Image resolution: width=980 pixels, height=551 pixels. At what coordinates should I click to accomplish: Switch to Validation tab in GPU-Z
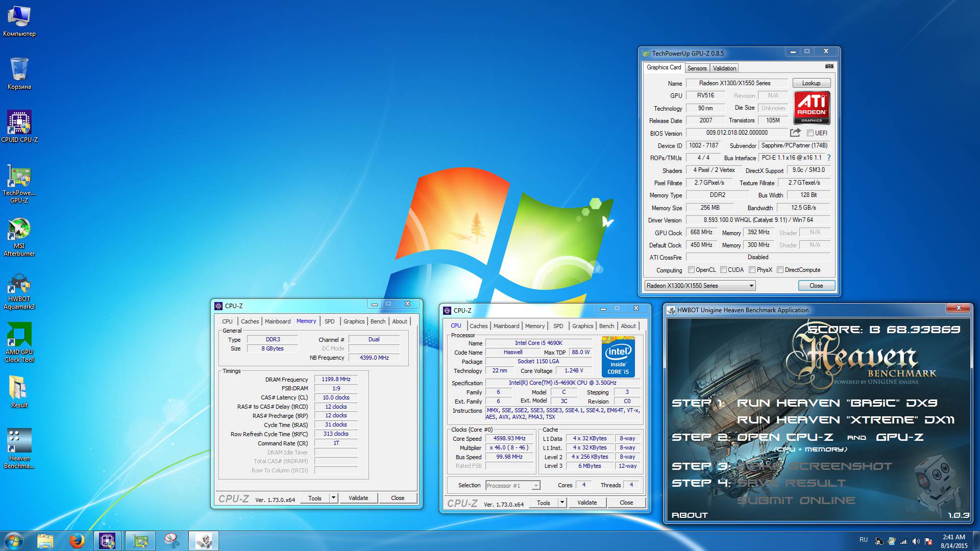(x=724, y=68)
